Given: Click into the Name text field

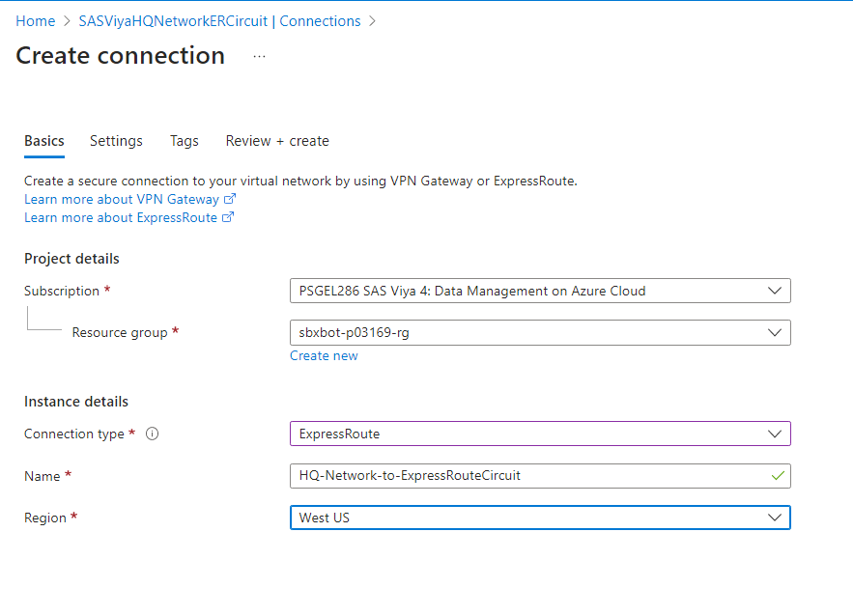Looking at the screenshot, I should (x=522, y=475).
